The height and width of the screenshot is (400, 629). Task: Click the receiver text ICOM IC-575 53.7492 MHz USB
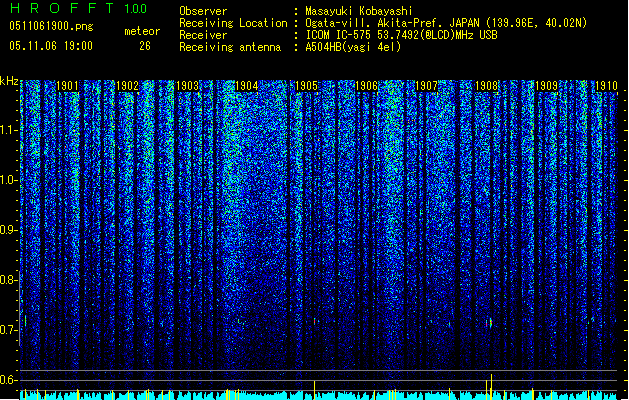click(402, 35)
